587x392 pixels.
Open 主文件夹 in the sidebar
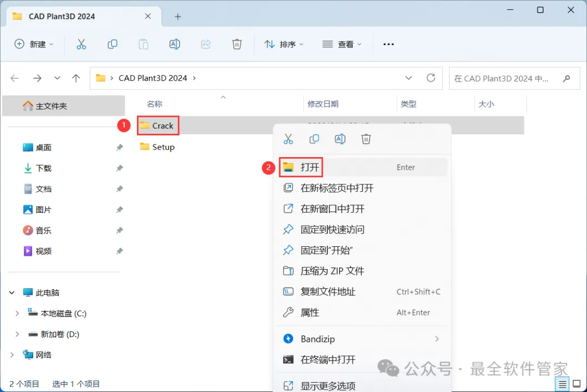click(x=64, y=106)
